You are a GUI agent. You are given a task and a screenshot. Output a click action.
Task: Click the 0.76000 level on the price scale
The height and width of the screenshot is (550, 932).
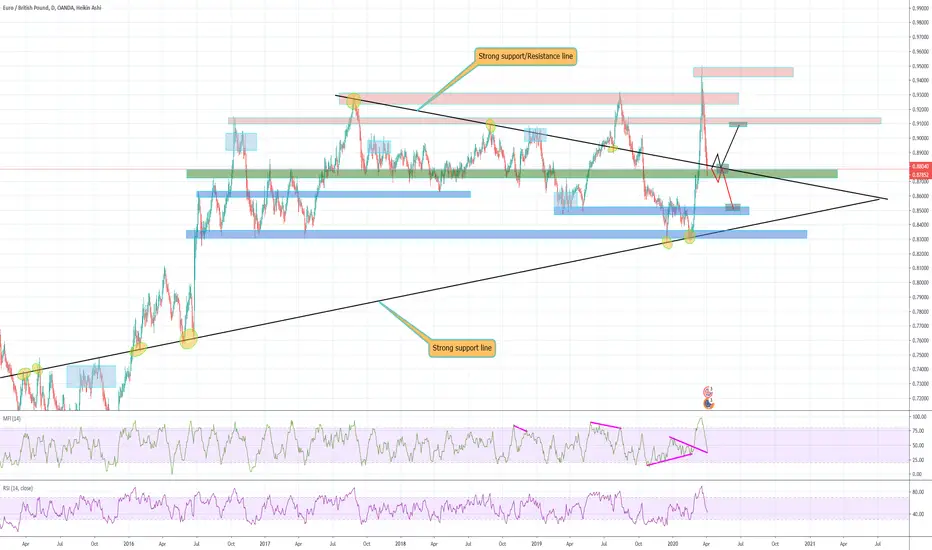(x=921, y=341)
